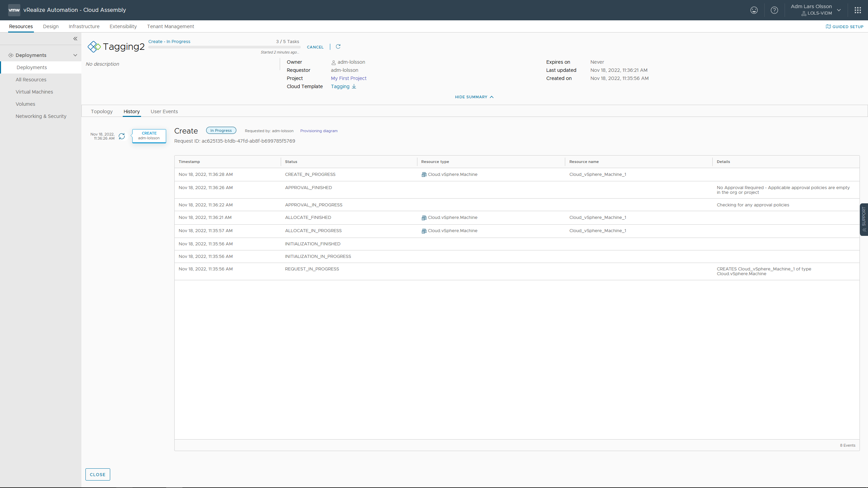
Task: Select Deployments in the sidebar
Action: pos(41,67)
